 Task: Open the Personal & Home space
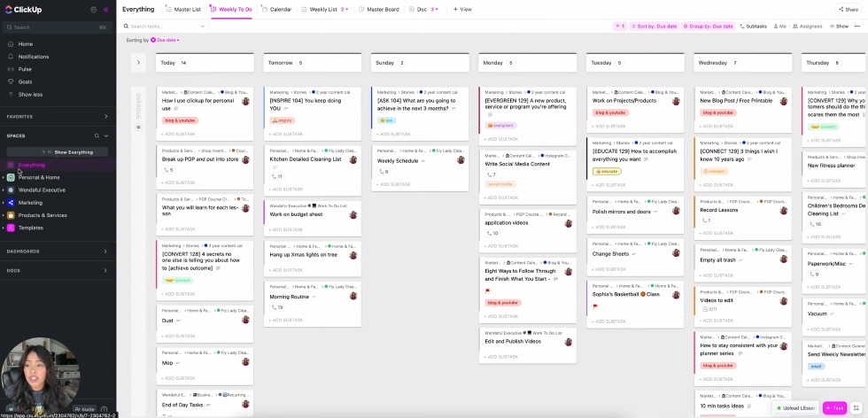click(x=39, y=178)
